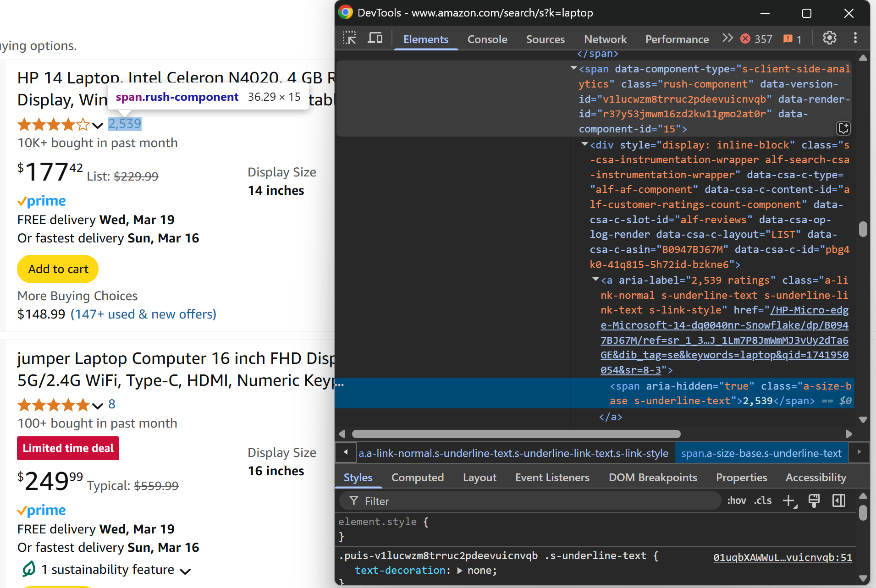
Task: Open rating breakdown chevron for HP laptop
Action: [97, 125]
